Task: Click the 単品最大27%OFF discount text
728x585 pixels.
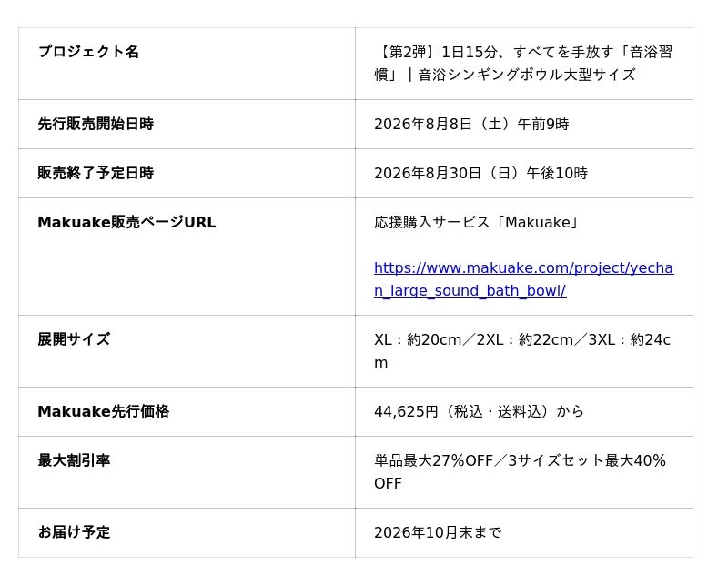Action: 434,460
